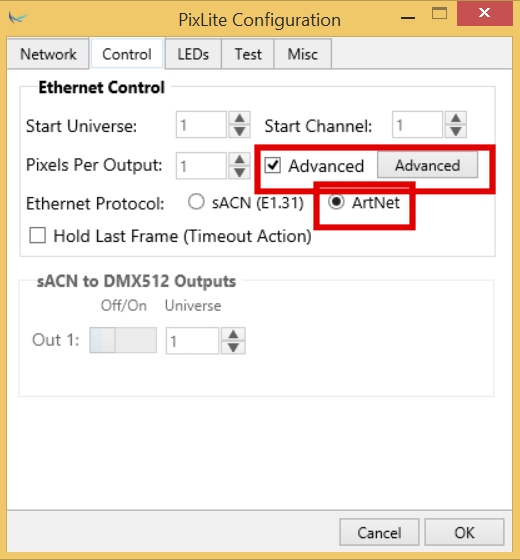Increase Start Channel with up arrow
This screenshot has width=520, height=560.
[456, 119]
